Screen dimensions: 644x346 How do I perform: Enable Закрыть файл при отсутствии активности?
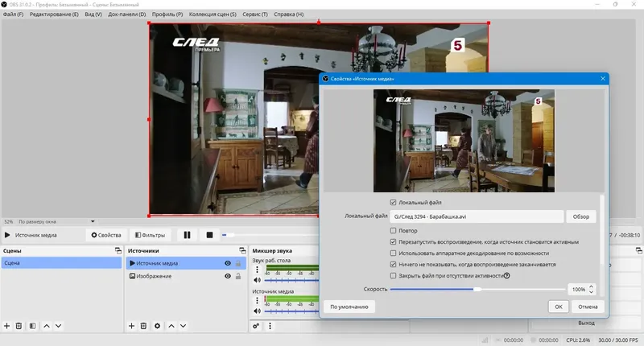(x=393, y=276)
